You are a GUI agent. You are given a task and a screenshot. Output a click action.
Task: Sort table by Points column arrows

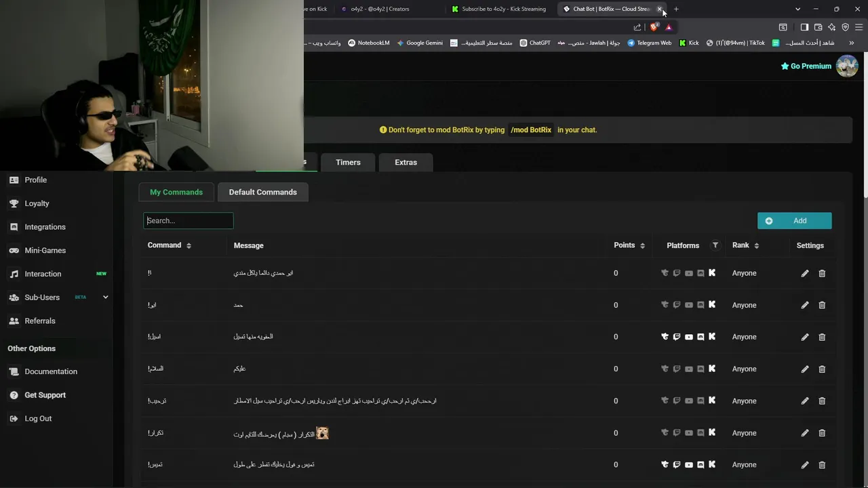point(642,245)
